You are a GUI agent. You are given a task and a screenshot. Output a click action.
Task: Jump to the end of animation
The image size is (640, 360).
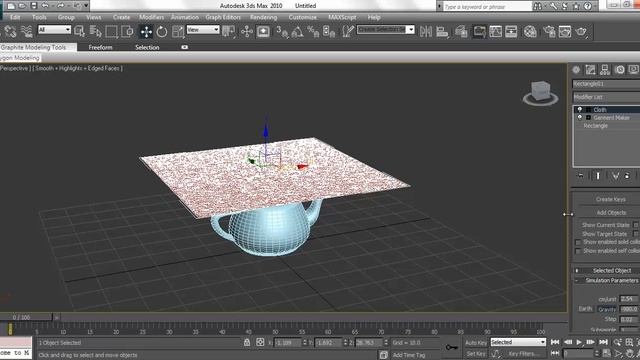pos(603,342)
